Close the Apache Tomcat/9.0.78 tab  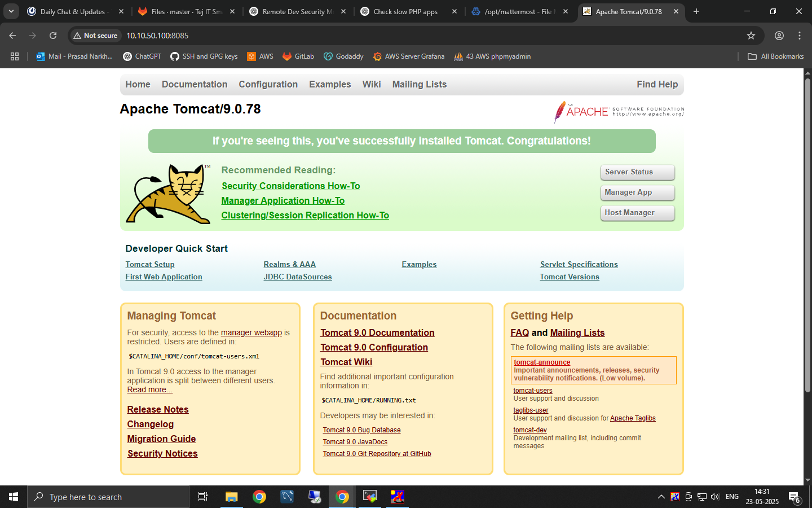coord(676,11)
